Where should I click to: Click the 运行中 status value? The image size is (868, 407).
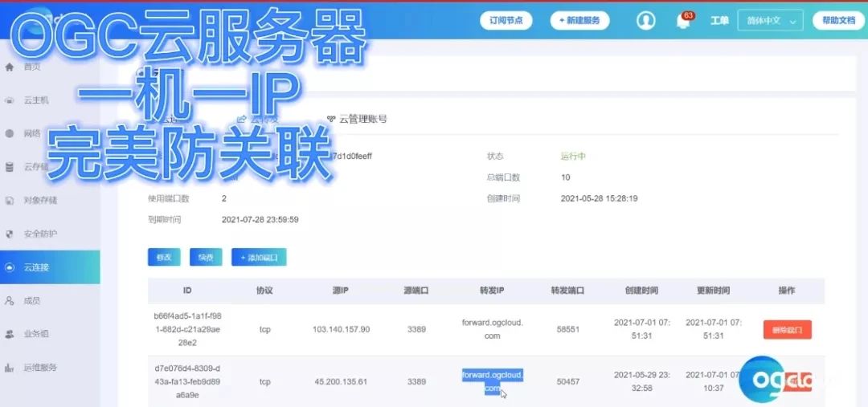[x=574, y=157]
